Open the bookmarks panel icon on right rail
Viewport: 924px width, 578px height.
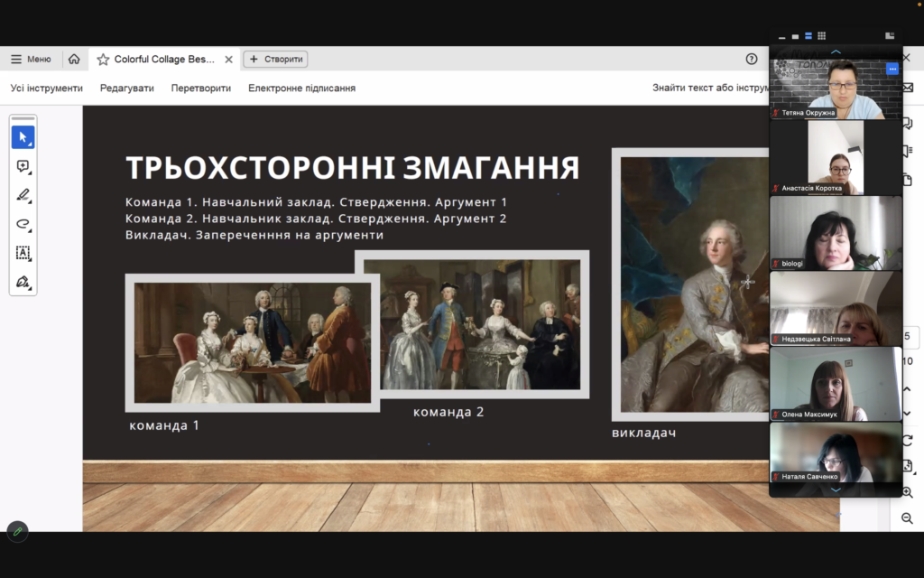(908, 151)
